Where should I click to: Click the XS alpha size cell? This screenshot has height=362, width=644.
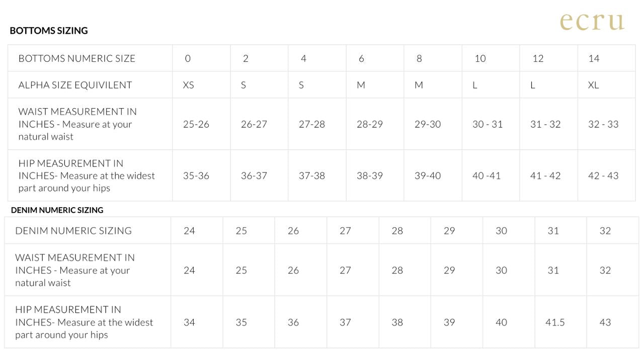click(189, 85)
